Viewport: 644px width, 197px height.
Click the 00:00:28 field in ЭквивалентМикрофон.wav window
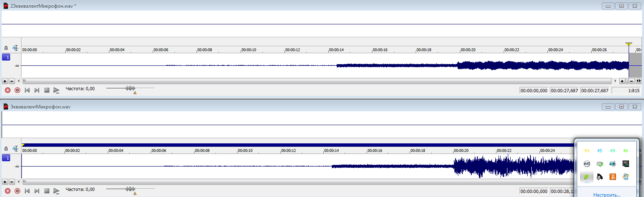coord(563,191)
